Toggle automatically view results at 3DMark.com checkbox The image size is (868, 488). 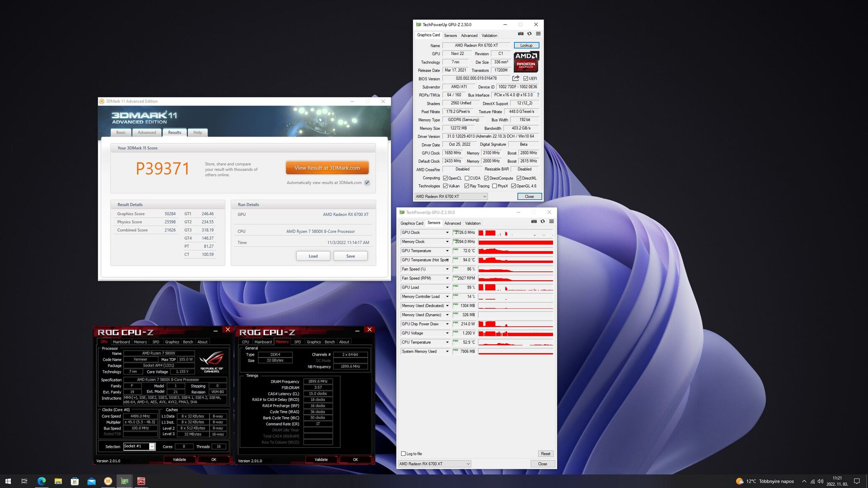click(x=367, y=183)
